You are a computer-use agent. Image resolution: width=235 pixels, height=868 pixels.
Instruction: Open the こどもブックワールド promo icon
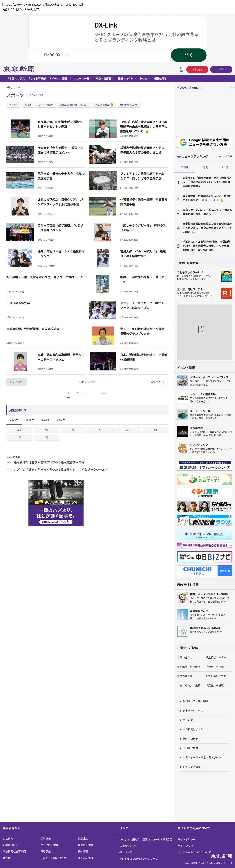pyautogui.click(x=227, y=276)
